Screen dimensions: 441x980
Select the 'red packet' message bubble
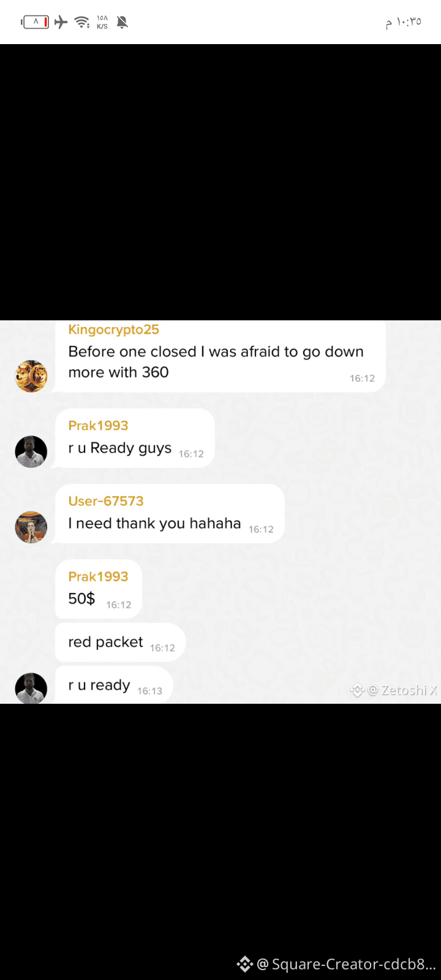click(120, 643)
